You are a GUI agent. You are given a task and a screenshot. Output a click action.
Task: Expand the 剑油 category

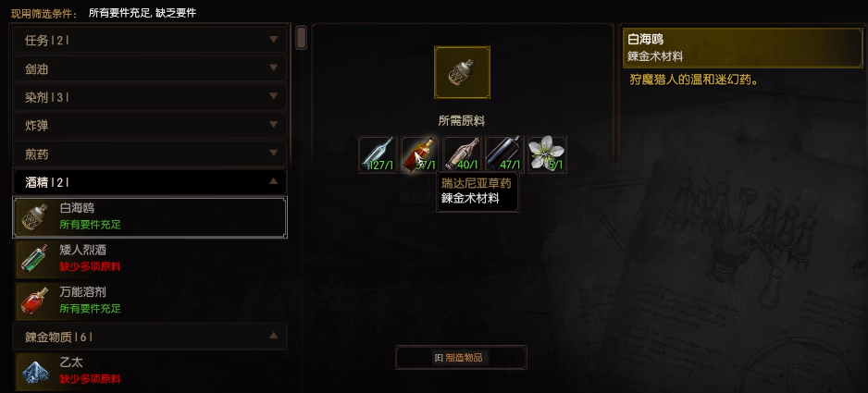pyautogui.click(x=150, y=68)
